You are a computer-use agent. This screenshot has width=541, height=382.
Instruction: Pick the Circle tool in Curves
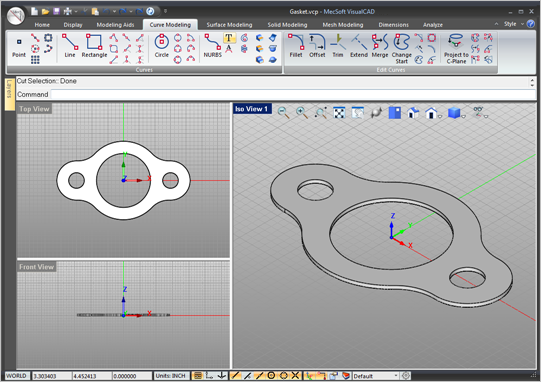[161, 45]
